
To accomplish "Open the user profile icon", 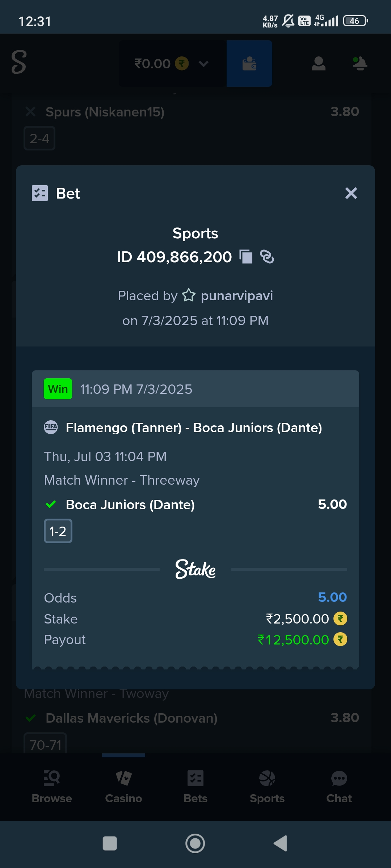I will (x=319, y=64).
